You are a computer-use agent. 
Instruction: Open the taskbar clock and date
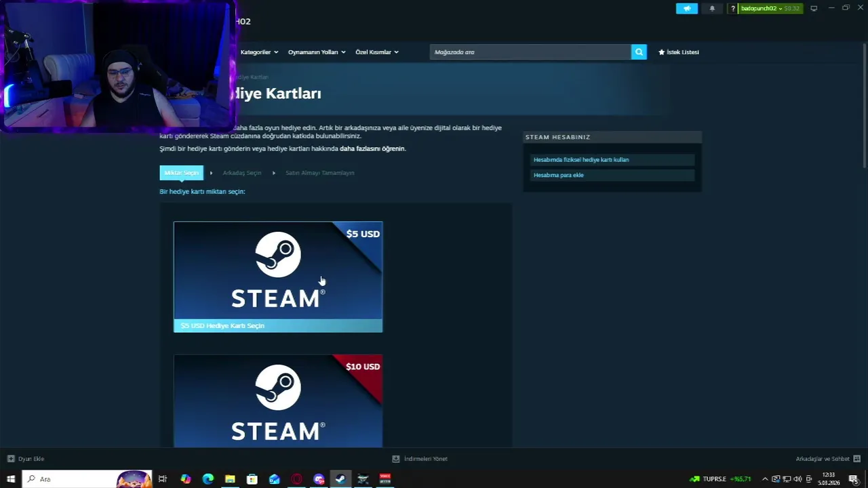point(829,479)
